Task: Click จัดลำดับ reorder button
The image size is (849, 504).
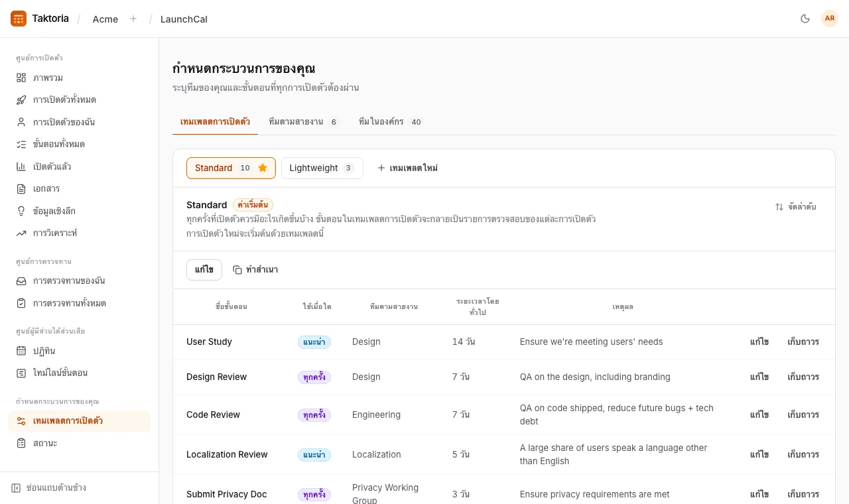Action: click(795, 207)
